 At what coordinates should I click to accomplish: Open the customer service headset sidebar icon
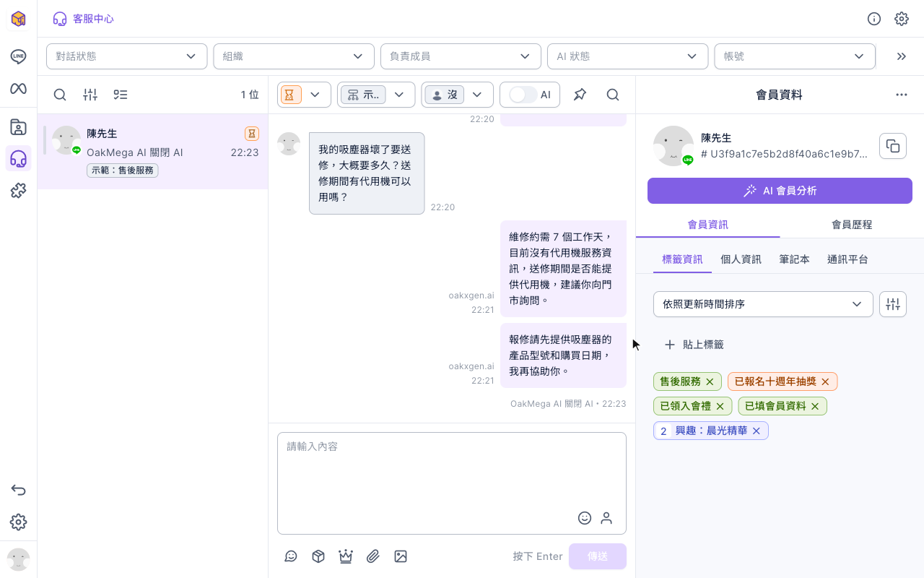click(18, 159)
